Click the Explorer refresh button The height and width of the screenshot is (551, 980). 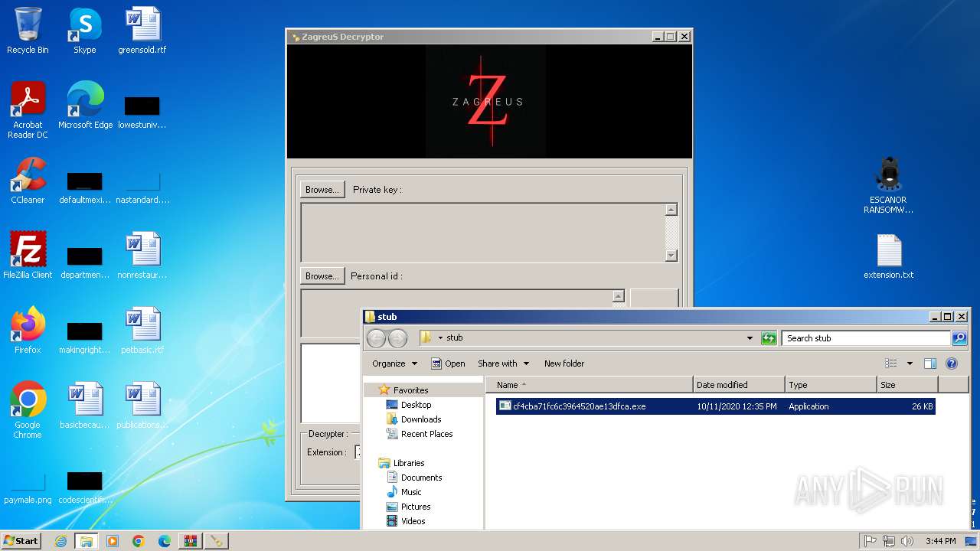(x=769, y=338)
